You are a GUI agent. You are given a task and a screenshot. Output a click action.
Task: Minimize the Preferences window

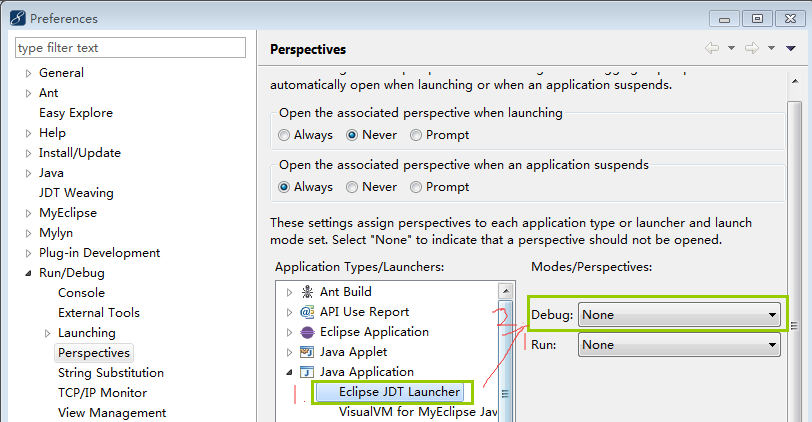724,19
